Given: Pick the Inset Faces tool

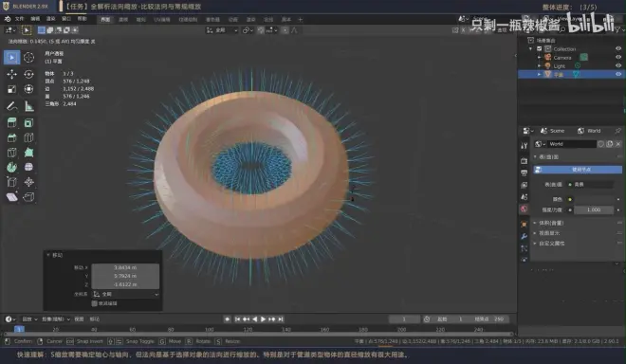Looking at the screenshot, I should [x=28, y=123].
